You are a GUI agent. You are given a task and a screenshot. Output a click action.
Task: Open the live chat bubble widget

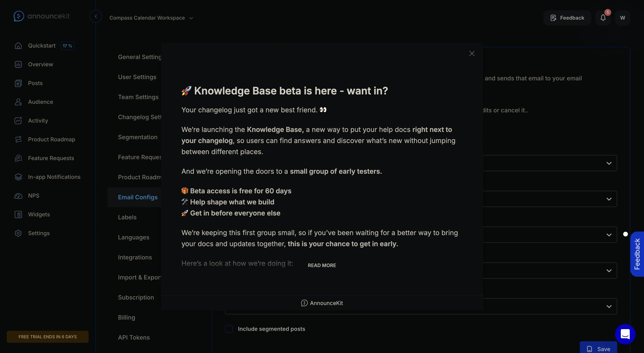pyautogui.click(x=625, y=334)
